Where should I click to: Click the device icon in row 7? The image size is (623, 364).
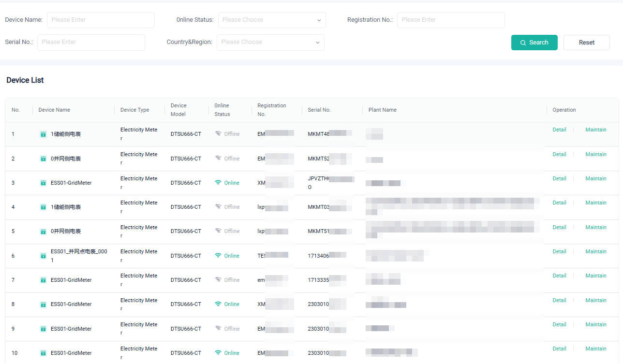43,280
